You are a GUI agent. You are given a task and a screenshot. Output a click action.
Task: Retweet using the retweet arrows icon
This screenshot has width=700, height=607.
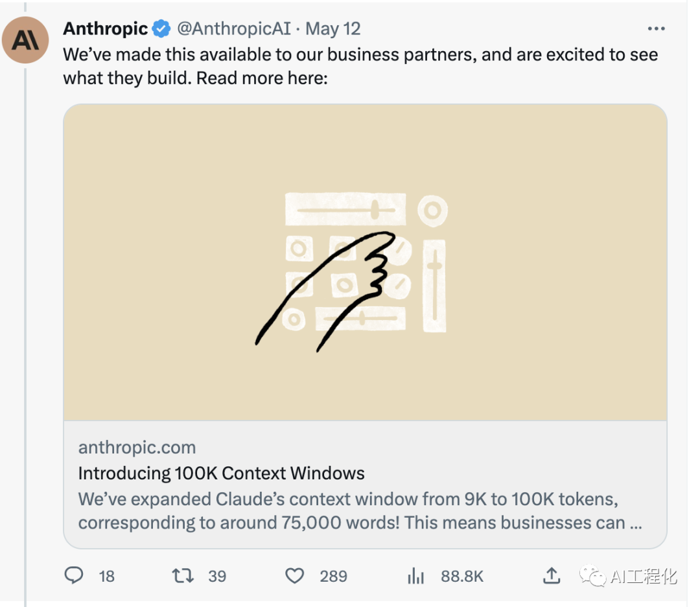tap(183, 575)
